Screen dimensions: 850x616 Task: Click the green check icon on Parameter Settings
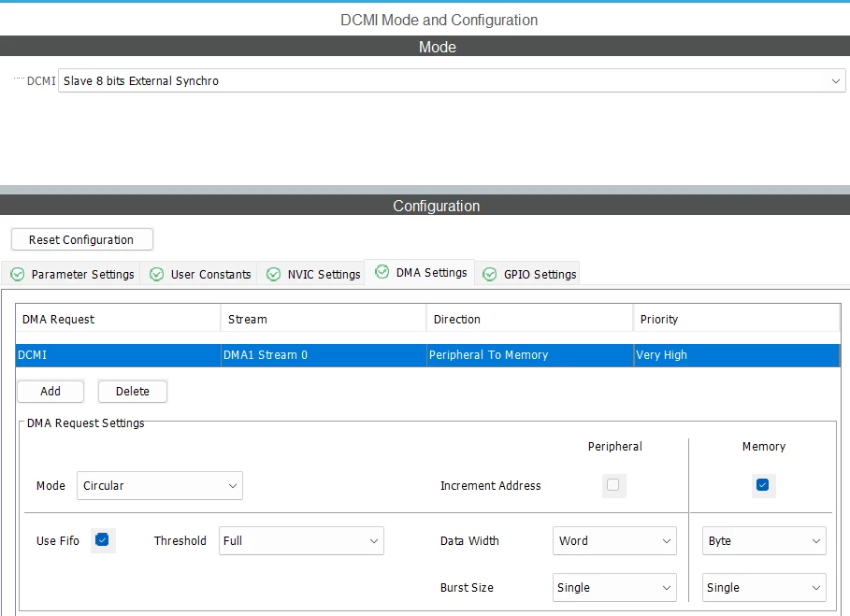pos(18,274)
